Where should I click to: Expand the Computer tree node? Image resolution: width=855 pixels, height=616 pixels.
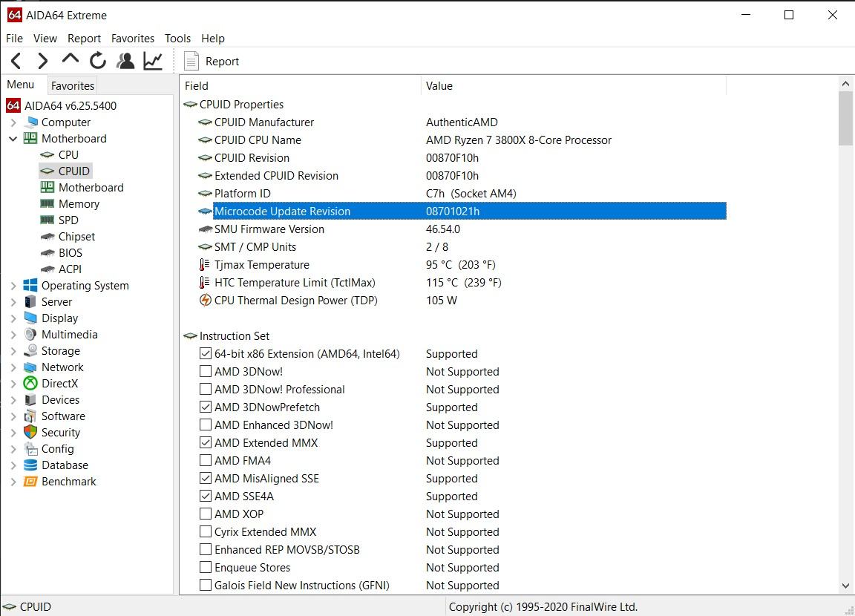click(13, 122)
